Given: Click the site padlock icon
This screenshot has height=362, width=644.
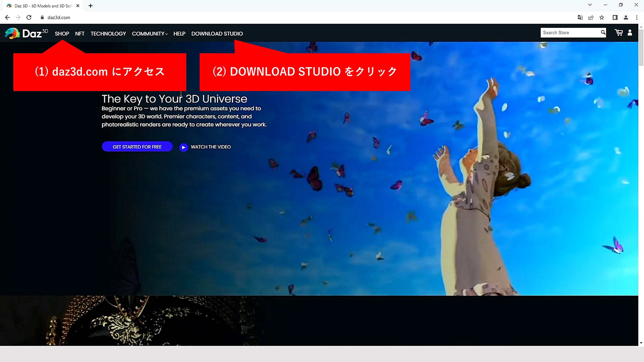Looking at the screenshot, I should click(42, 17).
